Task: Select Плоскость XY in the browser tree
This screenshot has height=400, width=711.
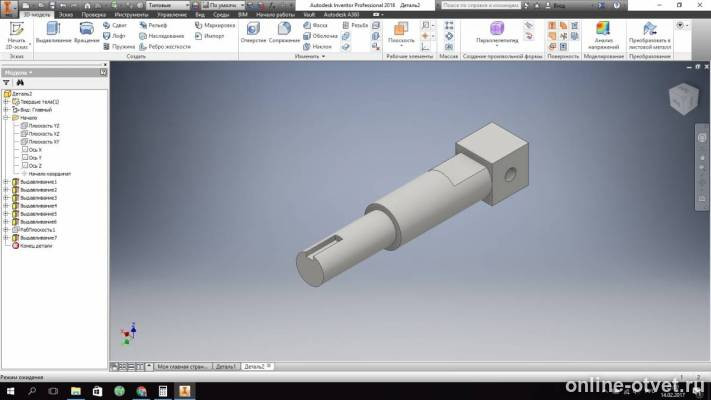Action: point(40,141)
